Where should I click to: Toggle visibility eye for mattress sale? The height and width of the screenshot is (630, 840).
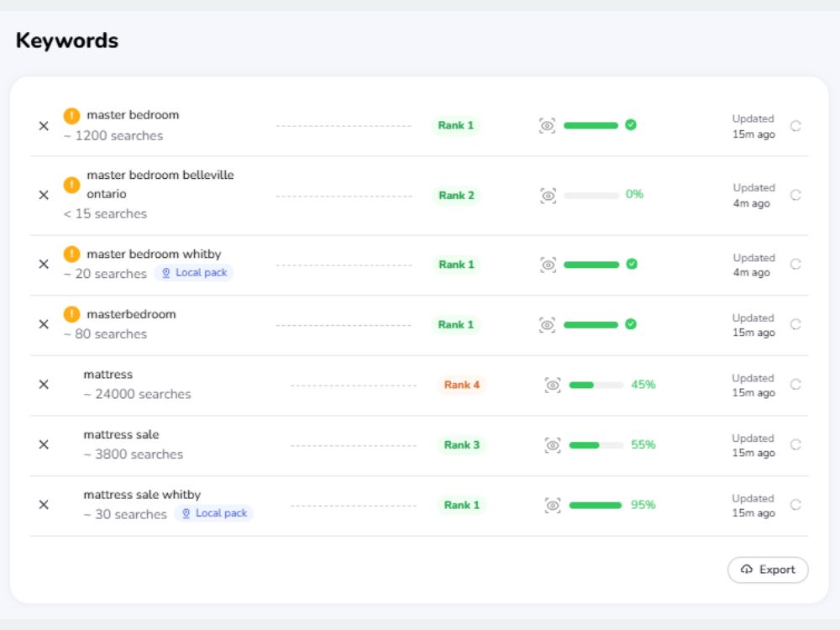coord(553,444)
